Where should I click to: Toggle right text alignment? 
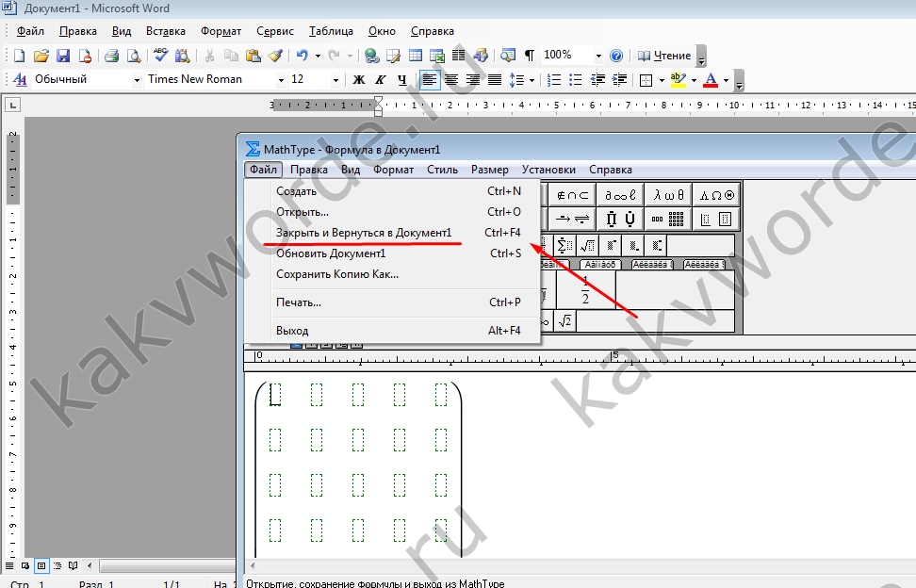click(x=472, y=80)
